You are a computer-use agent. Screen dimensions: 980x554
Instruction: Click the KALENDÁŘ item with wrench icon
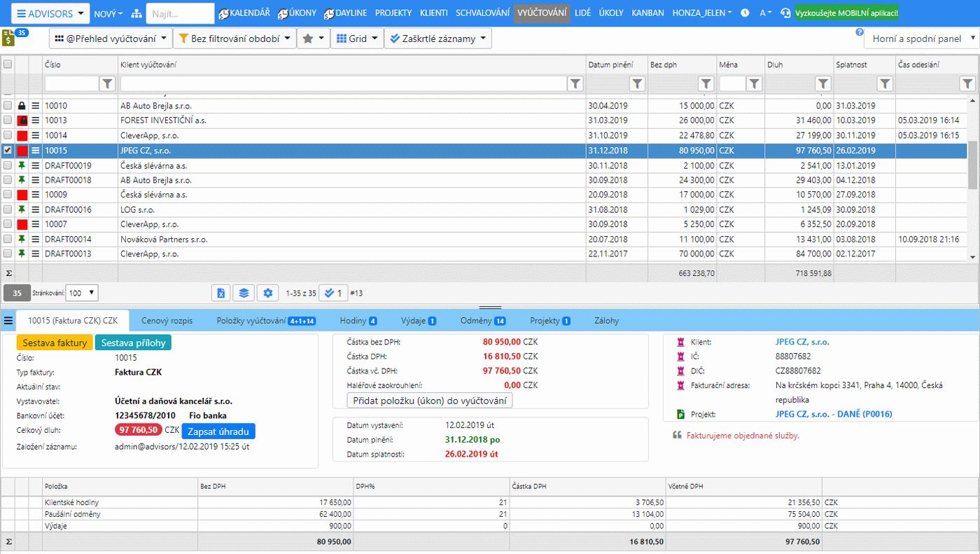(244, 13)
